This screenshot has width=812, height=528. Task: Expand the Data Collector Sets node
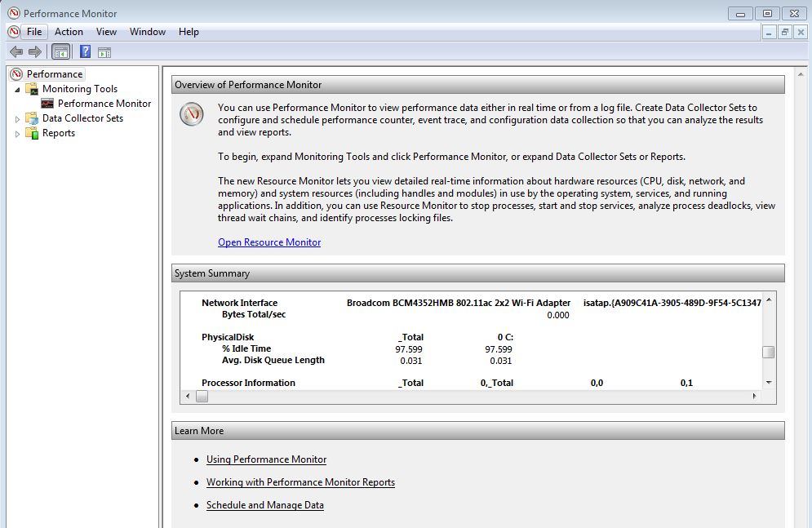tap(18, 119)
